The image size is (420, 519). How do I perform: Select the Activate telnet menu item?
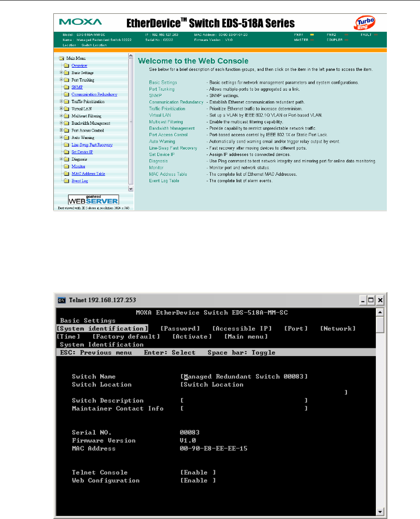(192, 336)
